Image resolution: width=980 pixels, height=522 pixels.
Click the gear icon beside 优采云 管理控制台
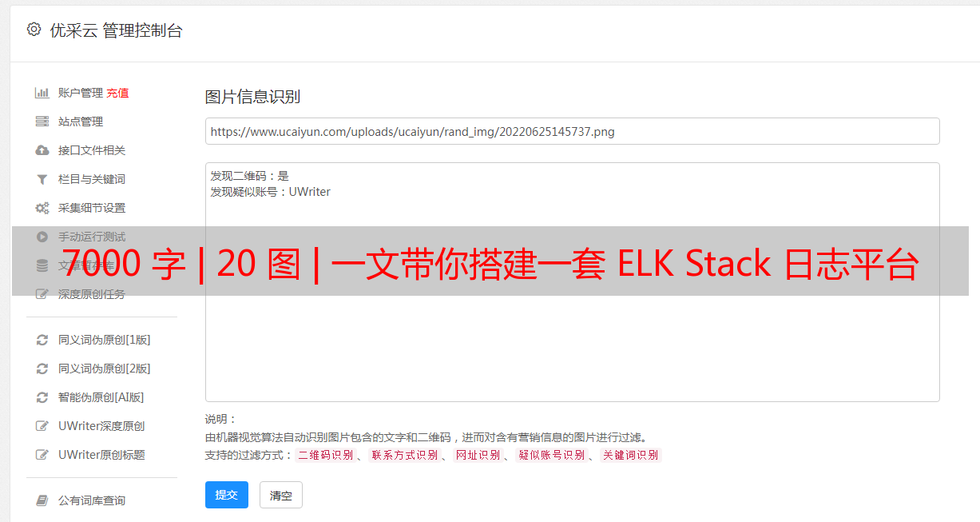click(x=34, y=30)
